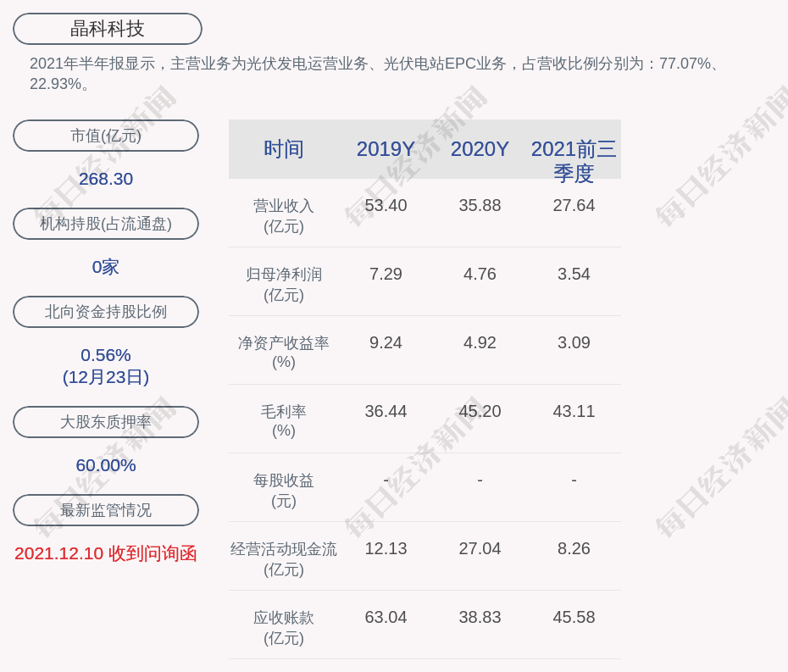The image size is (788, 672).
Task: Click the 大股东质押率 pill label
Action: pos(106,422)
